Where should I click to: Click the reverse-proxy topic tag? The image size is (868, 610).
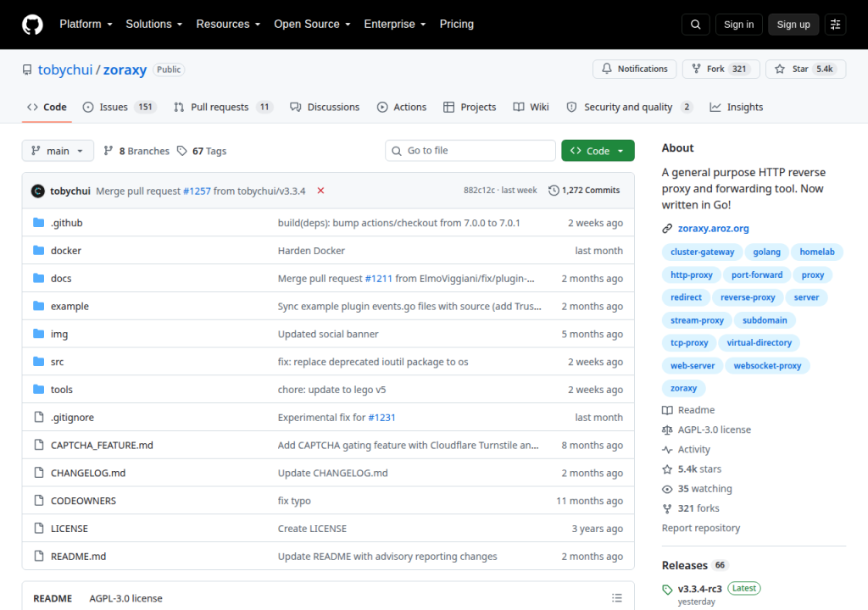pos(748,297)
